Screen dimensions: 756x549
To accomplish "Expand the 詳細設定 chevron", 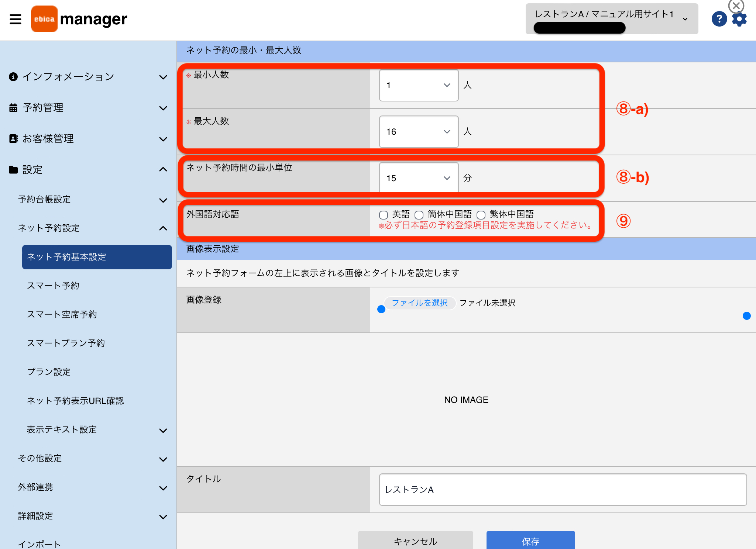I will (163, 517).
